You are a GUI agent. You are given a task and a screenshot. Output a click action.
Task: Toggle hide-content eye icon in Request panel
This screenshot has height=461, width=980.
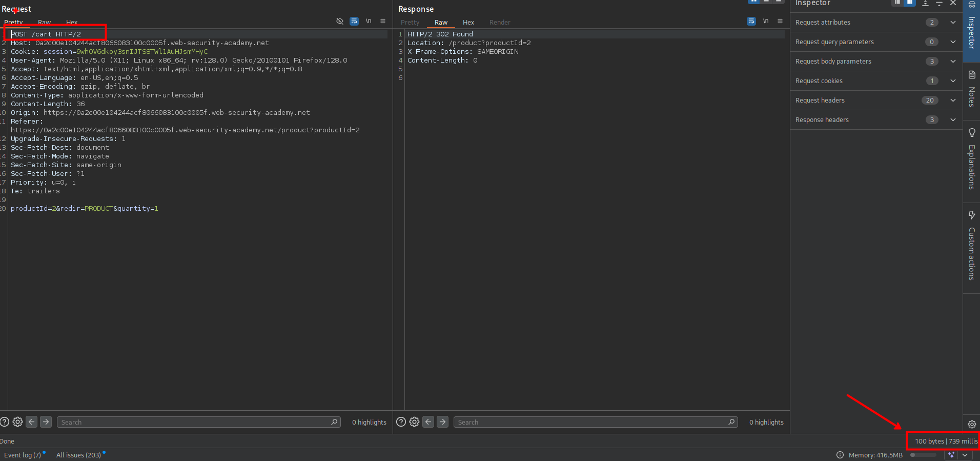pos(339,21)
